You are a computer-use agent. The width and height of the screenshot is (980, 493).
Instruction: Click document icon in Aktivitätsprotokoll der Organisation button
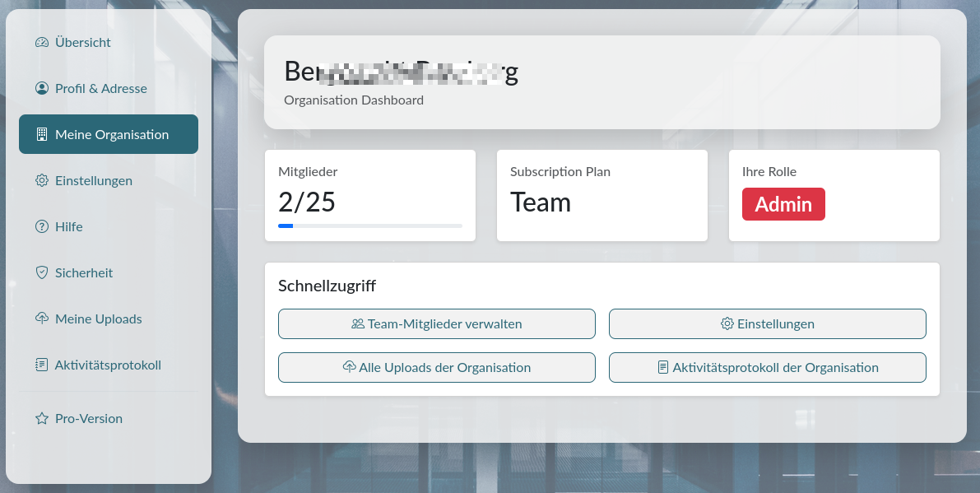click(x=664, y=367)
